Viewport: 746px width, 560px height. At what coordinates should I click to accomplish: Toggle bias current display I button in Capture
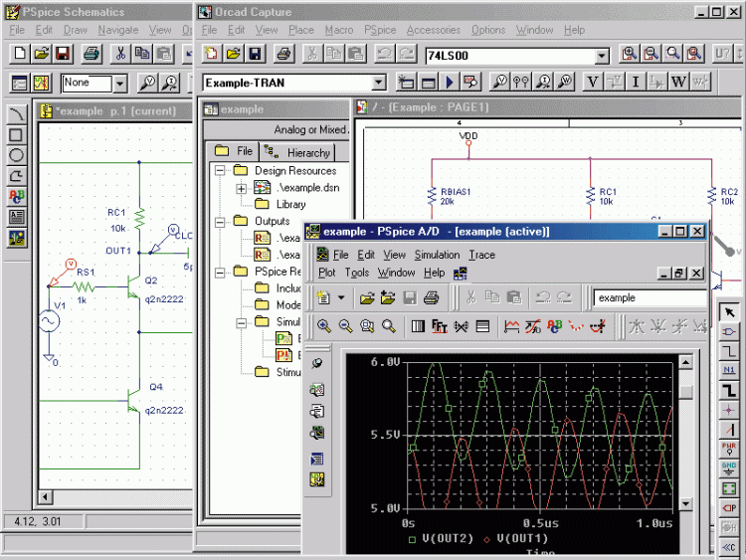(x=636, y=82)
